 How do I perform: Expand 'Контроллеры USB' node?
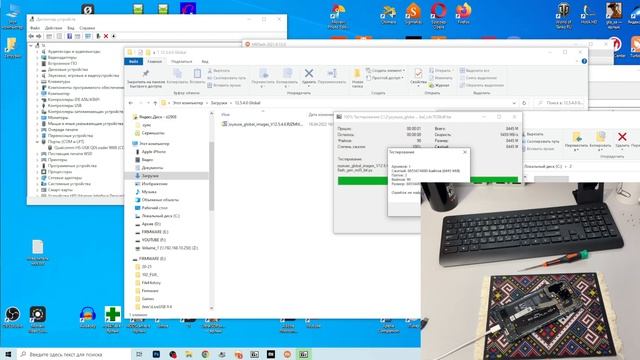37,106
